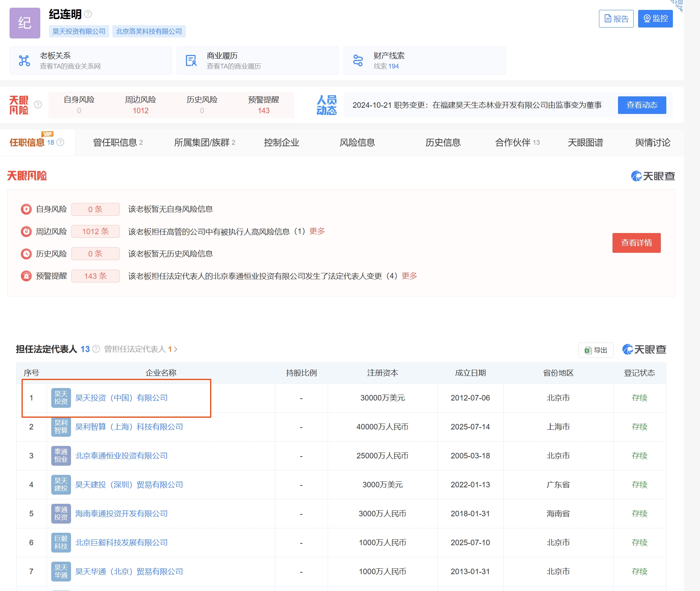Viewport: 700px width, 591px height.
Task: Click 昊天华通 company logo badge
Action: point(61,572)
